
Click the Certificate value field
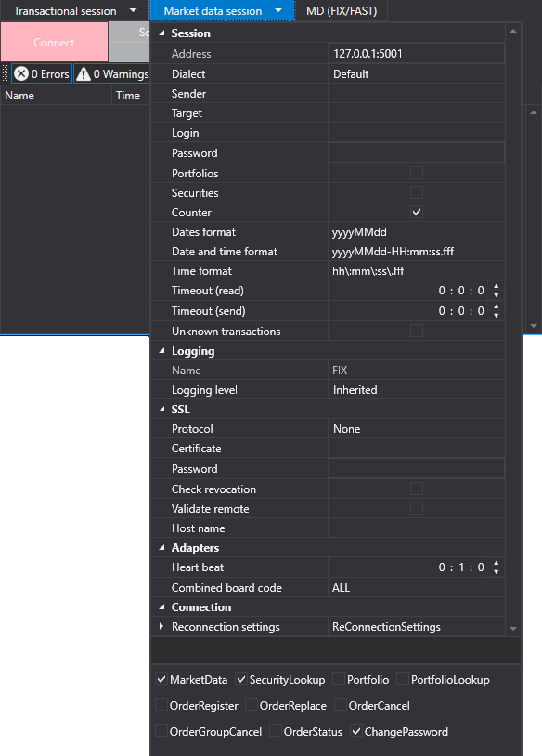[417, 449]
